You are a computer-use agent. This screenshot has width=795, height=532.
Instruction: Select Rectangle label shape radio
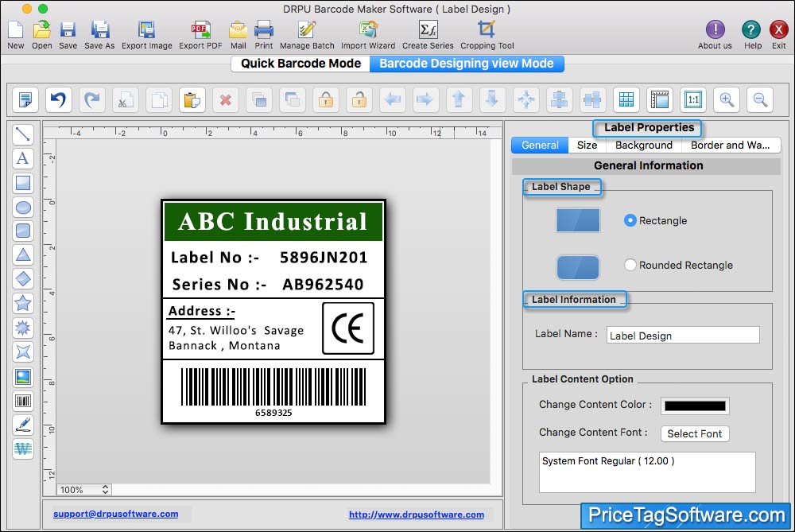click(x=630, y=220)
